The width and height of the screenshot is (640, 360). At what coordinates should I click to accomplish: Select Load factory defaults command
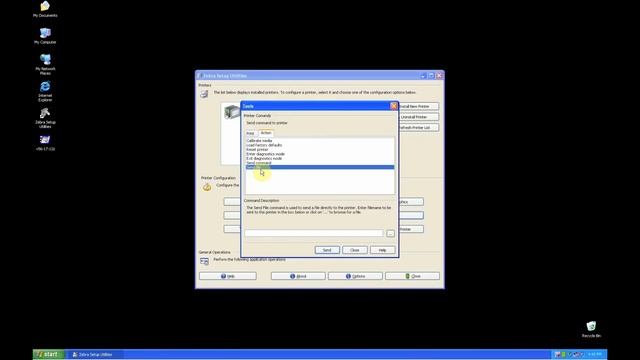(264, 145)
